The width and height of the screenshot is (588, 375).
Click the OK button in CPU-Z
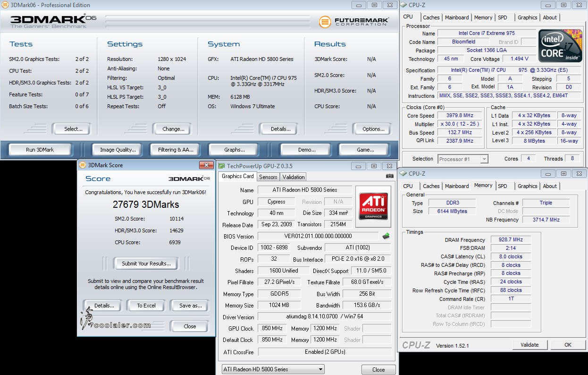coord(568,345)
